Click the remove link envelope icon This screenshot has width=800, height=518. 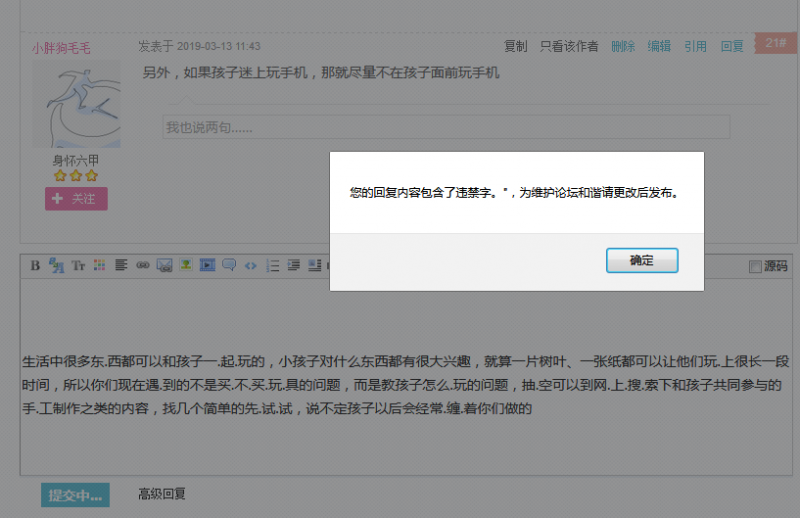coord(163,265)
